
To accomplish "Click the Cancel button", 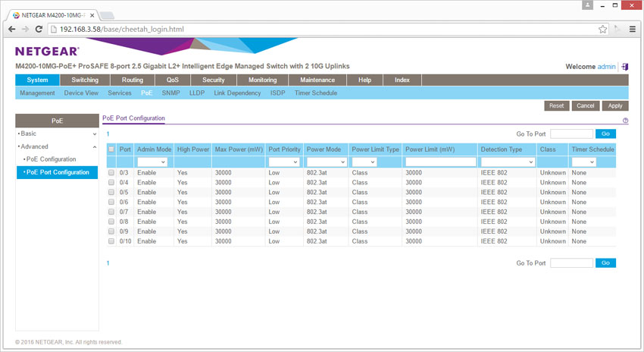I will (585, 105).
